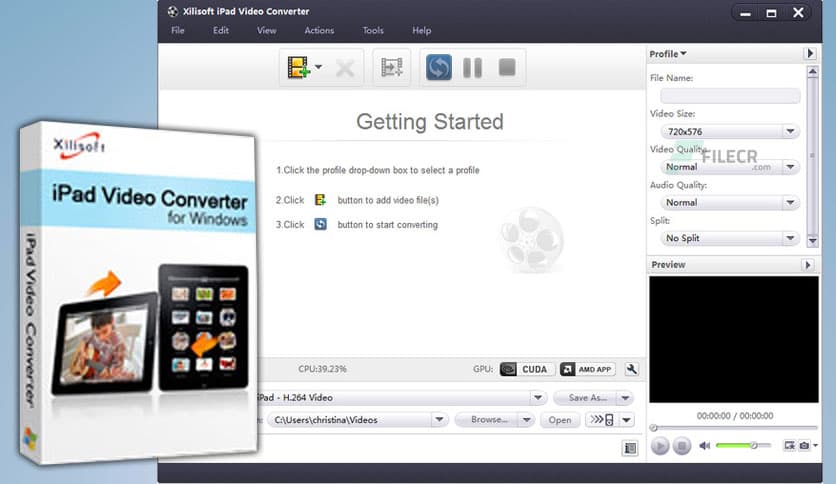The image size is (836, 484).
Task: Open the transfer-to-device dropdown arrow
Action: (626, 420)
